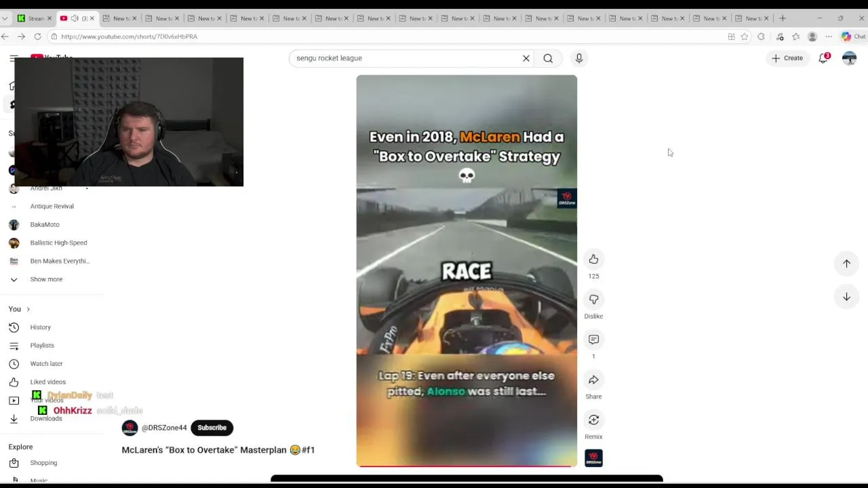Click the browser address bar URL
868x488 pixels.
point(129,37)
